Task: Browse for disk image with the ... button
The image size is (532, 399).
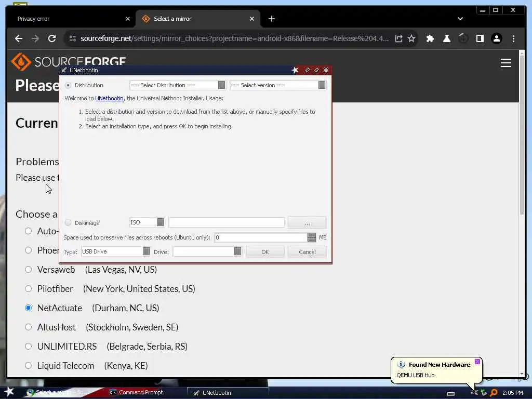Action: (x=307, y=222)
